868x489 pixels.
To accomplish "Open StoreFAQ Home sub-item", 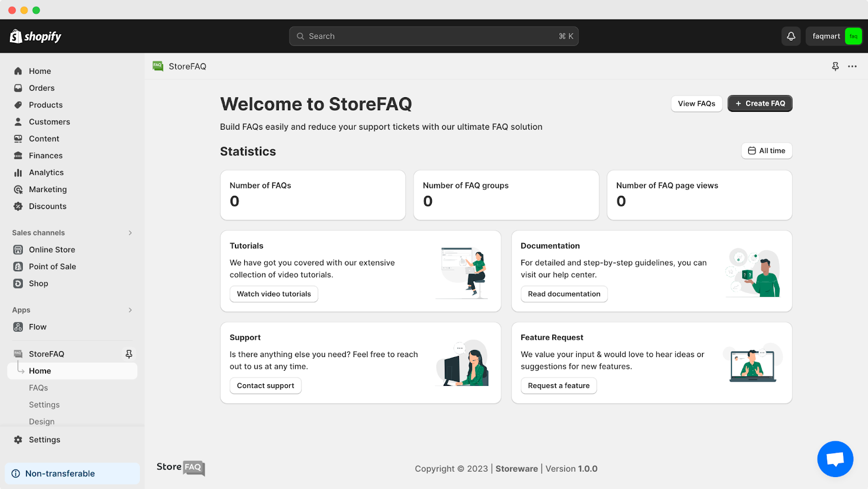I will coord(72,371).
